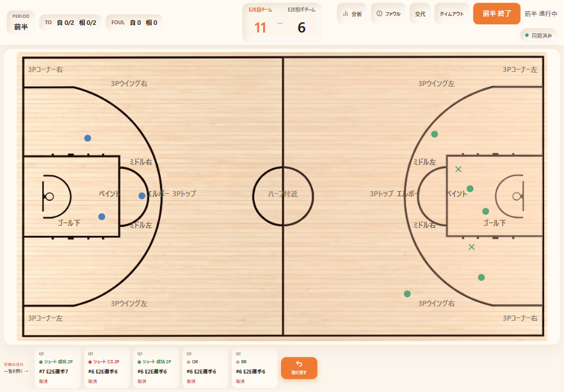The image size is (564, 392).
Task: Cancel the シュートミス 2P record
Action: (92, 381)
